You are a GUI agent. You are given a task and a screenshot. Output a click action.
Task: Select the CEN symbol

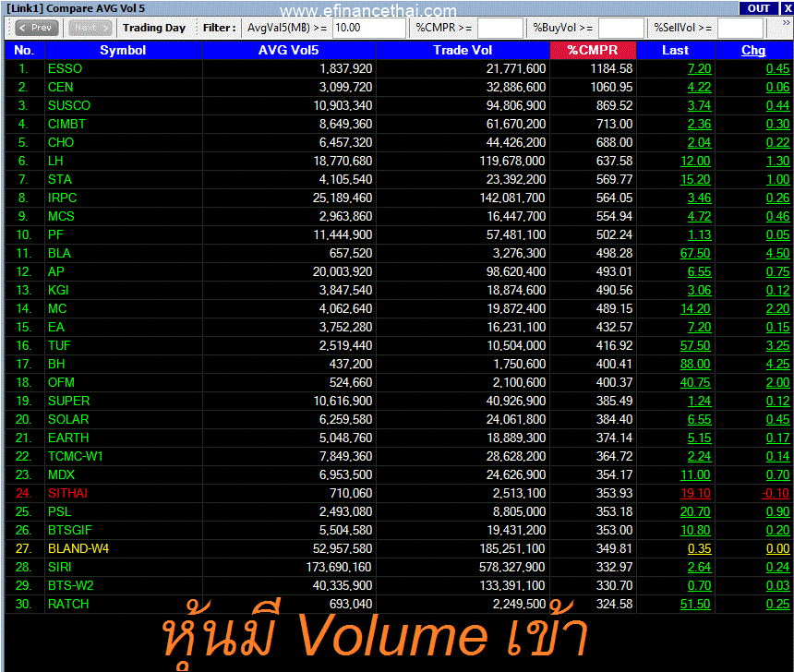pos(60,87)
